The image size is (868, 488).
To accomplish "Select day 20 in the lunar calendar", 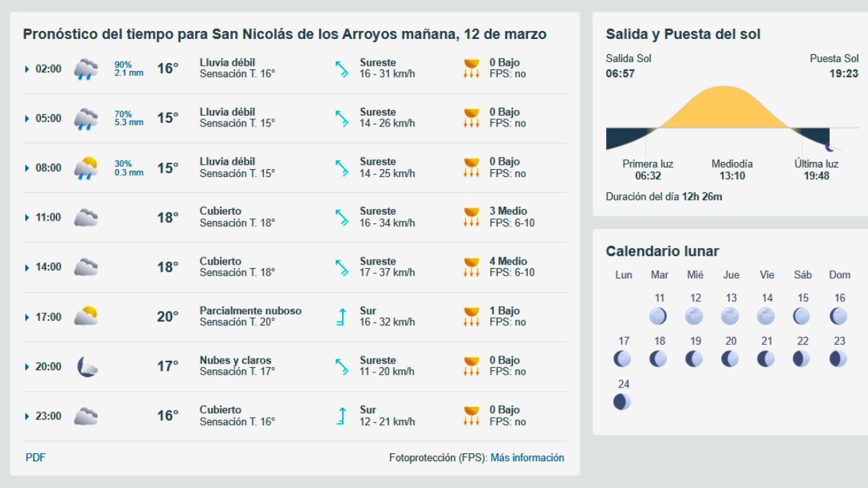I will point(731,358).
